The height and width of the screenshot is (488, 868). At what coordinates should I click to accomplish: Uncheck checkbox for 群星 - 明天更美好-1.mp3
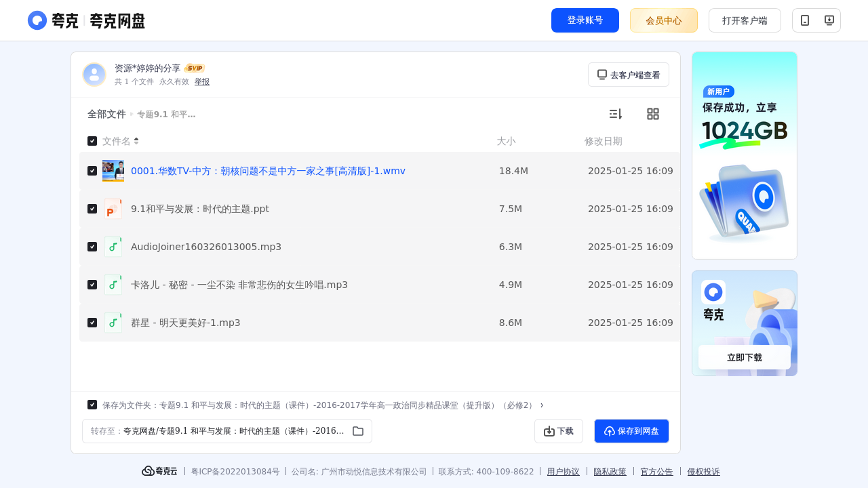point(92,323)
